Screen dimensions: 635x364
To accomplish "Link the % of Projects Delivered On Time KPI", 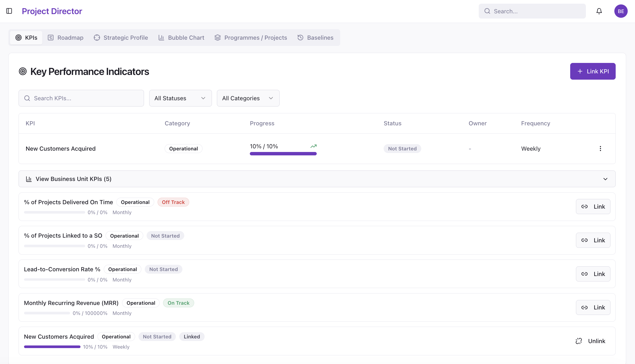I will [593, 207].
